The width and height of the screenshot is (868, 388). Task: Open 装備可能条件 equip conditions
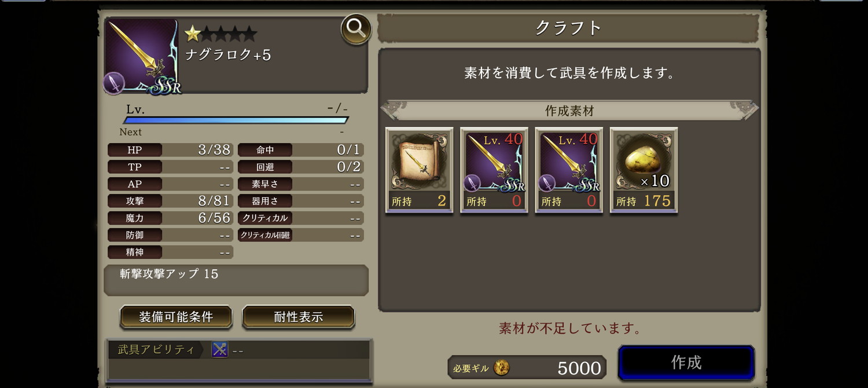(176, 317)
